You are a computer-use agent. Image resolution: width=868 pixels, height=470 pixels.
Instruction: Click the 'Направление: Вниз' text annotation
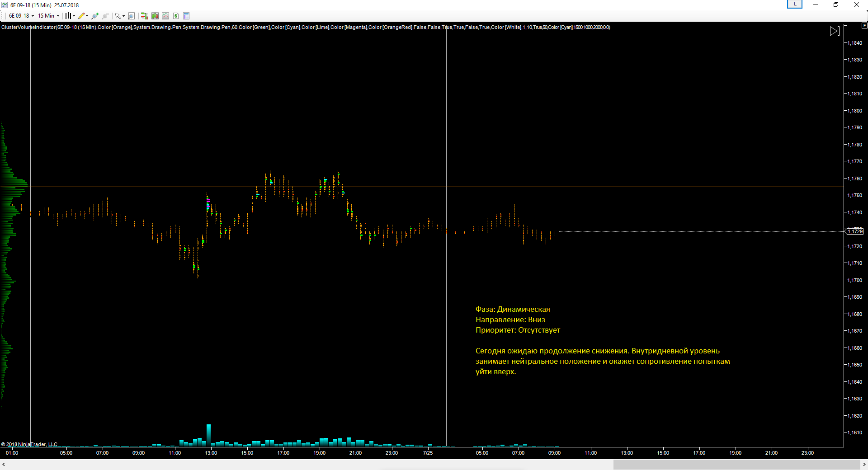tap(510, 320)
